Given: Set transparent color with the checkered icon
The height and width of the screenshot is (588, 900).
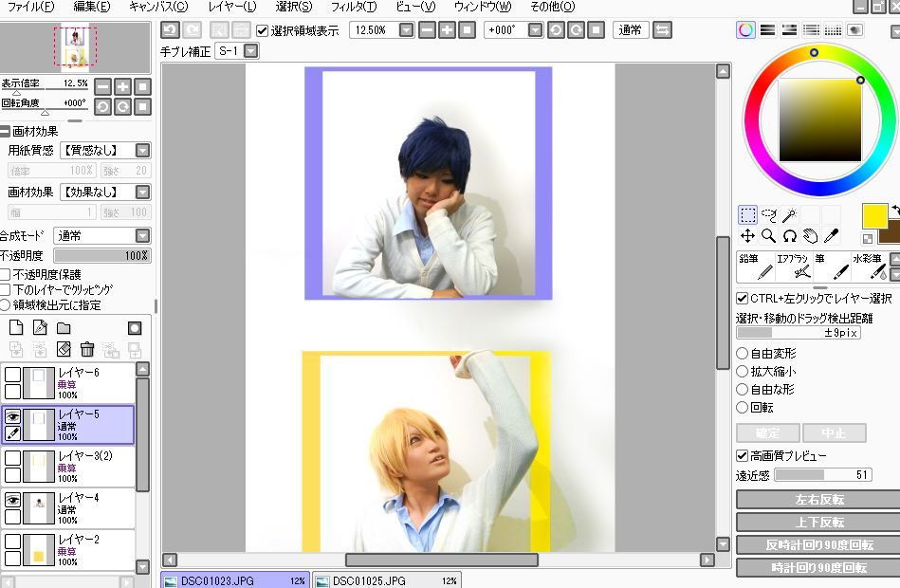Looking at the screenshot, I should (x=868, y=238).
